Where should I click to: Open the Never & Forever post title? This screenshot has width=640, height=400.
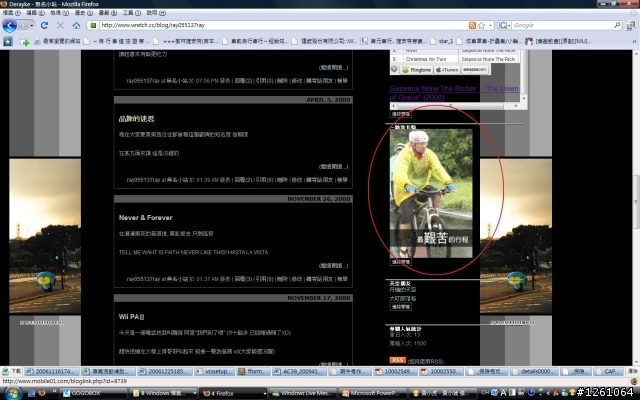tap(146, 218)
